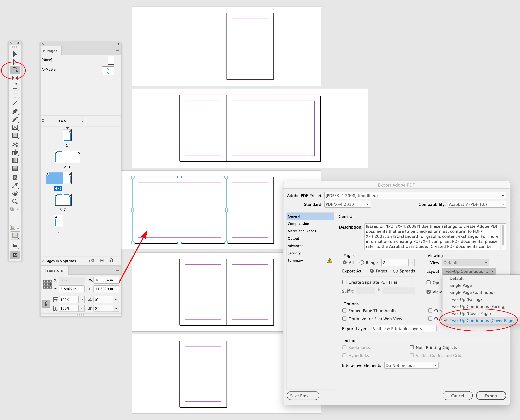Viewport: 520px width, 420px height.
Task: Select the Spreads radio button
Action: 395,271
